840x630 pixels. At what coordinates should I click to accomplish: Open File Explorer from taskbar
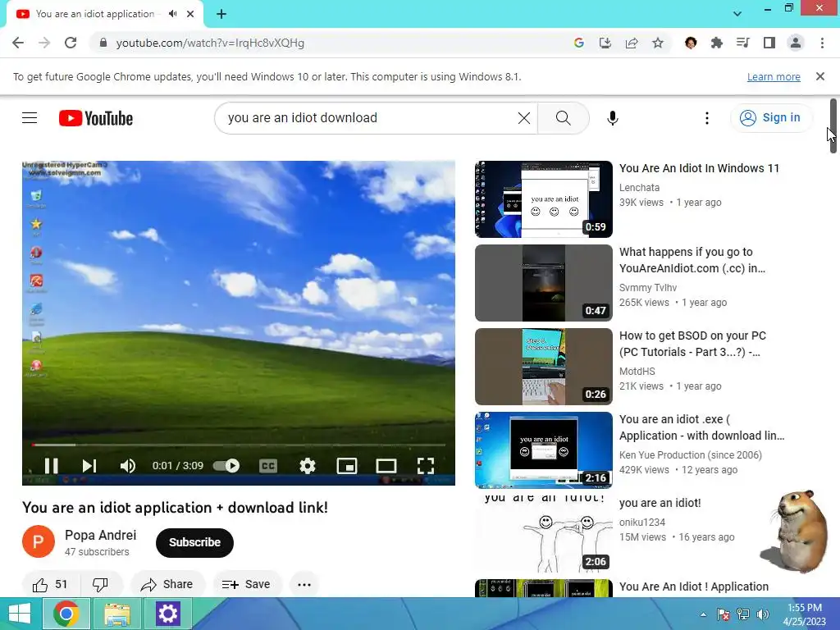tap(116, 614)
